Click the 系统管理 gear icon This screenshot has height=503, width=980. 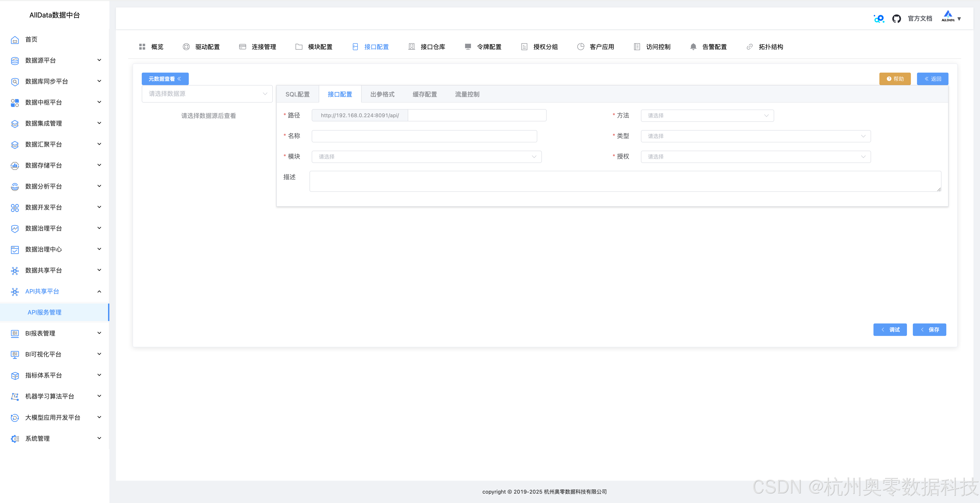click(x=15, y=439)
